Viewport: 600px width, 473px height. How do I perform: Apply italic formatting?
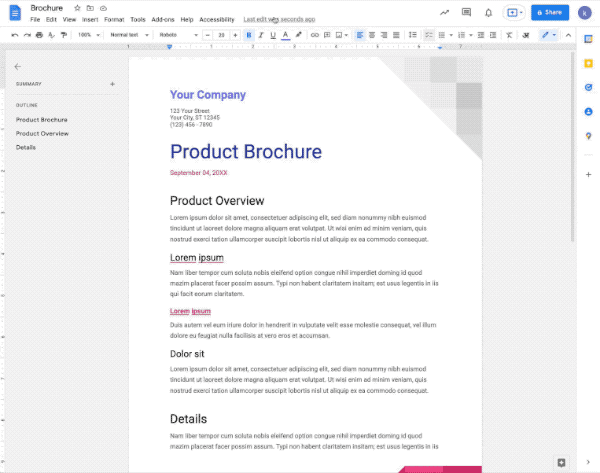pyautogui.click(x=261, y=35)
